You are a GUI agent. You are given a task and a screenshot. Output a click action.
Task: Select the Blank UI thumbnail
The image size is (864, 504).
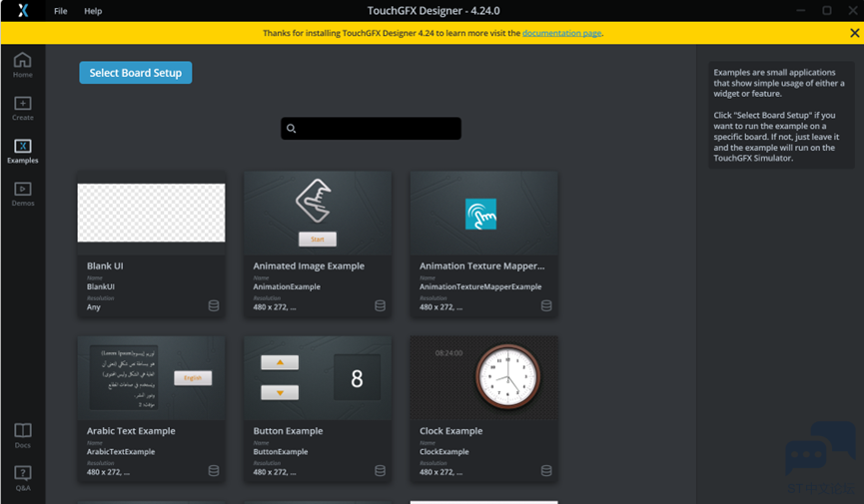152,213
